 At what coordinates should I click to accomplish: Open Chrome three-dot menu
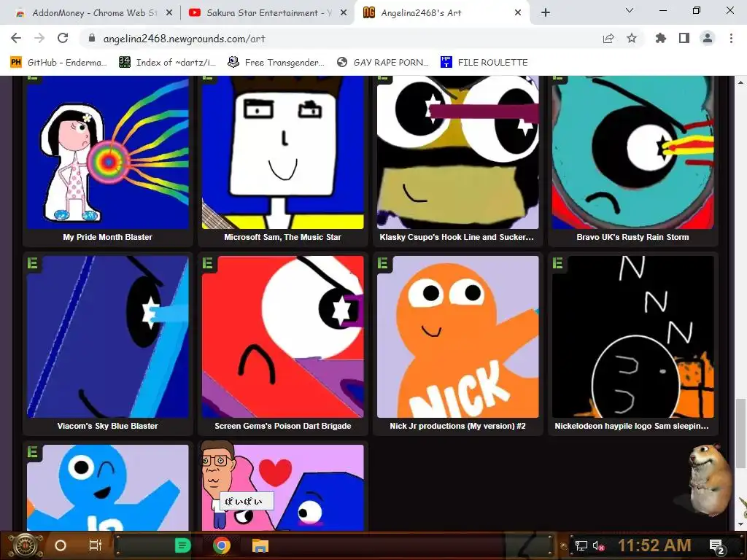(x=731, y=38)
